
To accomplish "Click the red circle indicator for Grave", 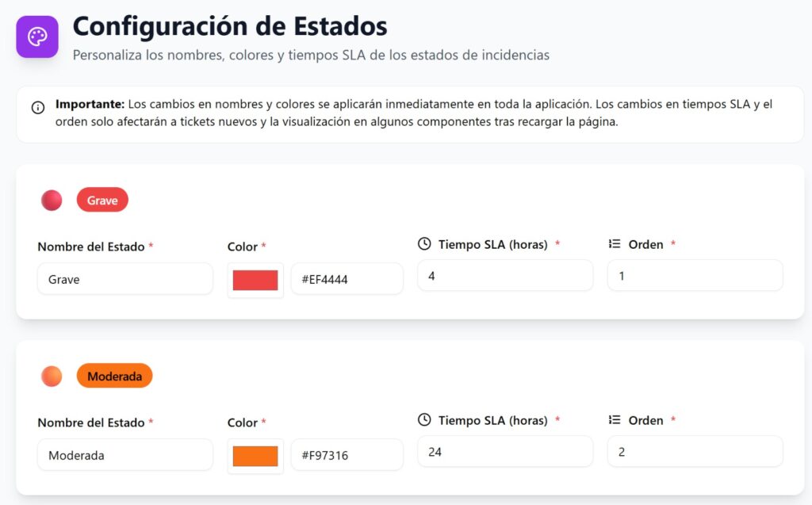I will pos(52,201).
